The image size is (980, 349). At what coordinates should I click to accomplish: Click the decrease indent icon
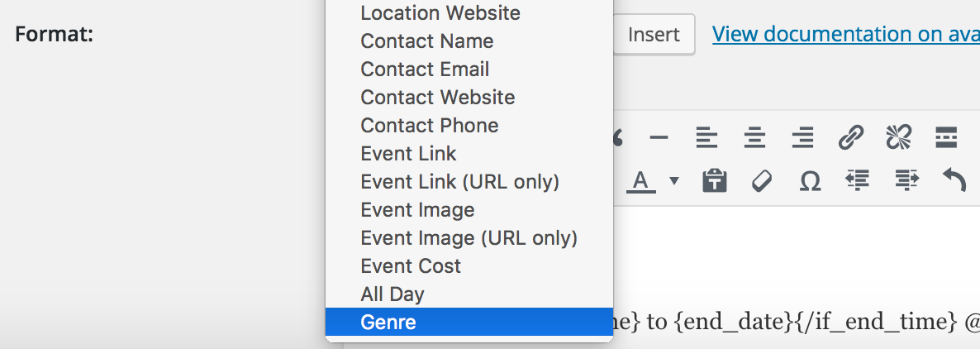click(x=858, y=180)
